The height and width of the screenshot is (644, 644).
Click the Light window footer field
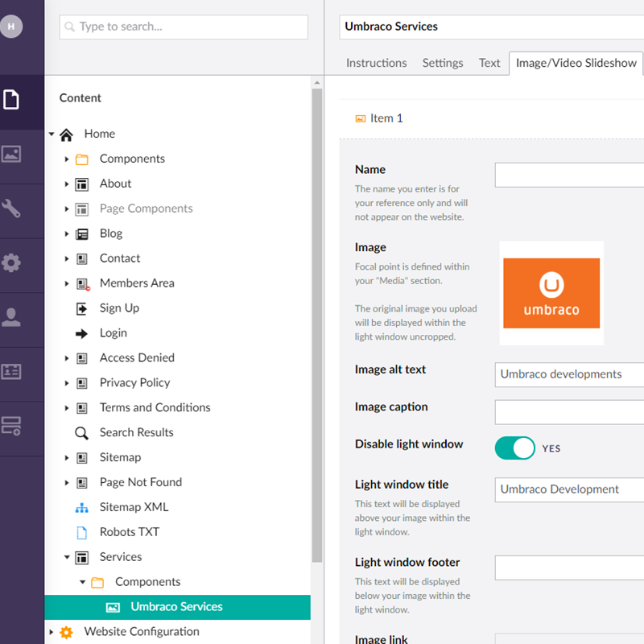pos(569,568)
